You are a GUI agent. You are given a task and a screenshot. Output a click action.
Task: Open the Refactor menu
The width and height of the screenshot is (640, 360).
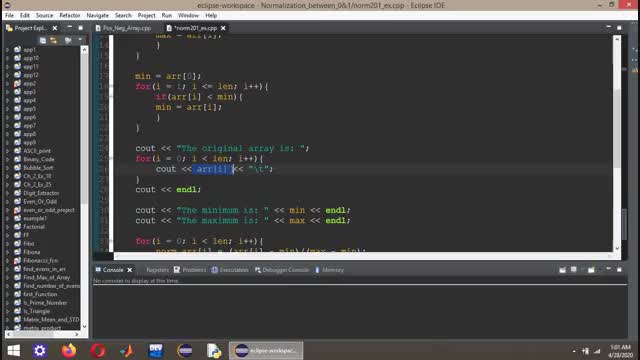point(69,15)
